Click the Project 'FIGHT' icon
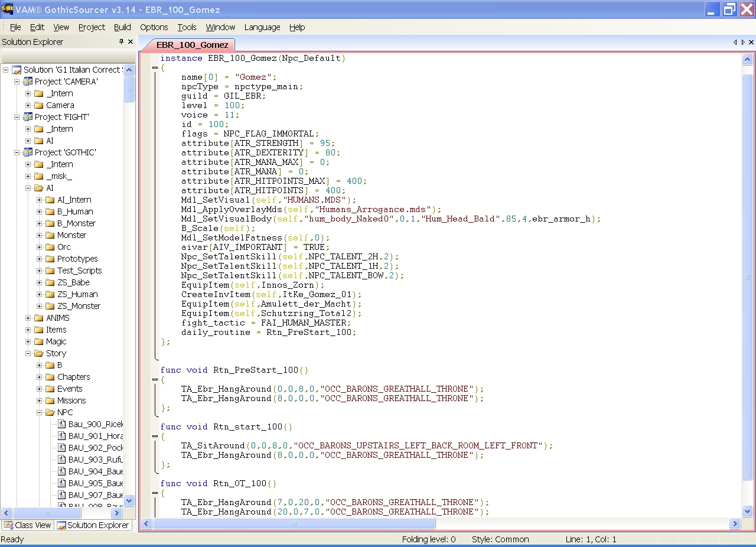Viewport: 756px width, 547px height. (28, 117)
